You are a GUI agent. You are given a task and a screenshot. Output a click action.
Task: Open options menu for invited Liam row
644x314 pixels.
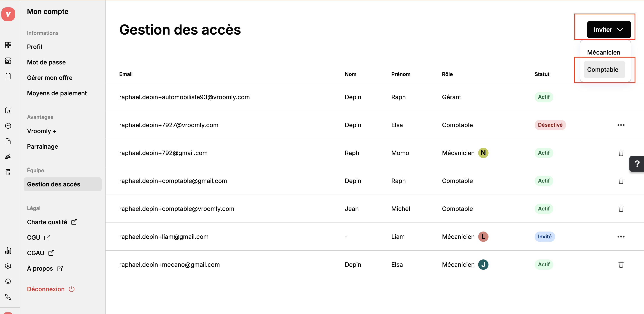point(621,237)
